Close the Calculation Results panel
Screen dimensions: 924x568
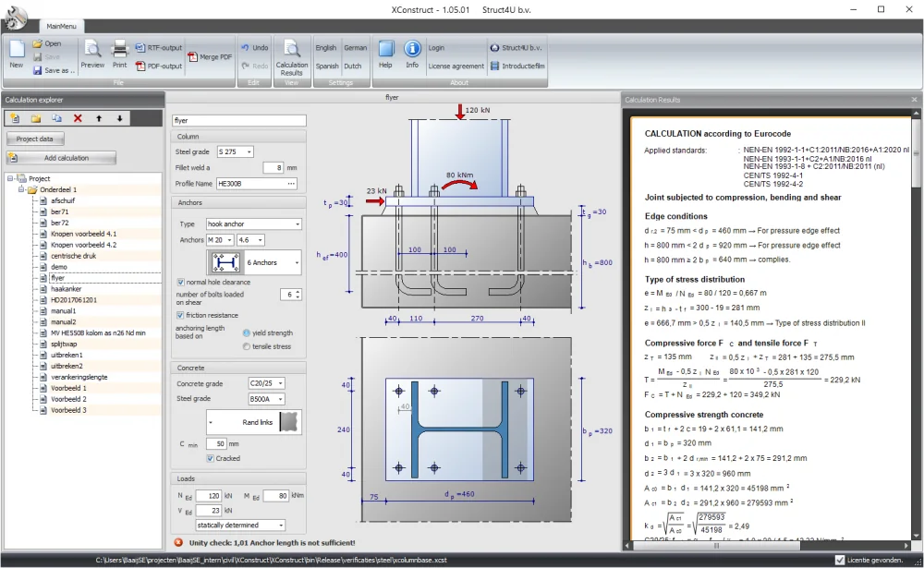pyautogui.click(x=915, y=100)
